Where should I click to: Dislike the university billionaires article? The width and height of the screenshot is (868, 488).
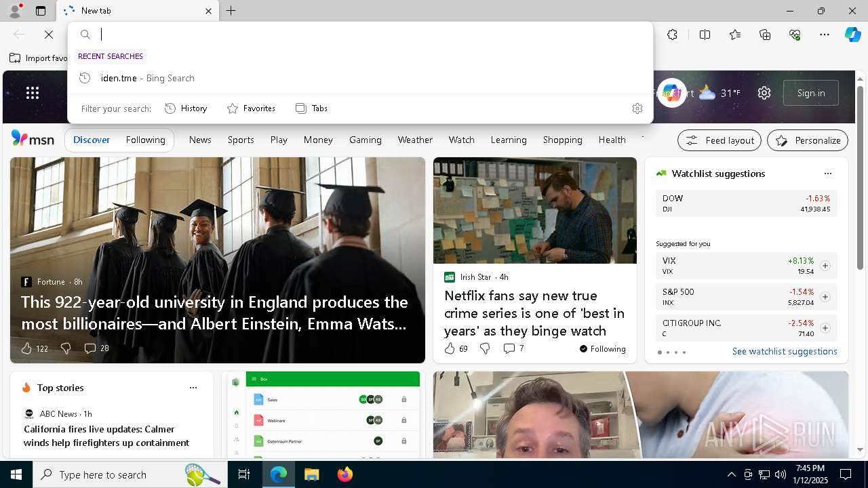click(x=66, y=348)
